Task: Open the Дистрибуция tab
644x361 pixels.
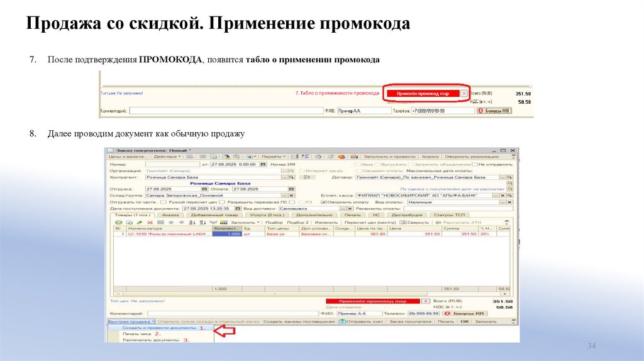Action: pyautogui.click(x=407, y=215)
